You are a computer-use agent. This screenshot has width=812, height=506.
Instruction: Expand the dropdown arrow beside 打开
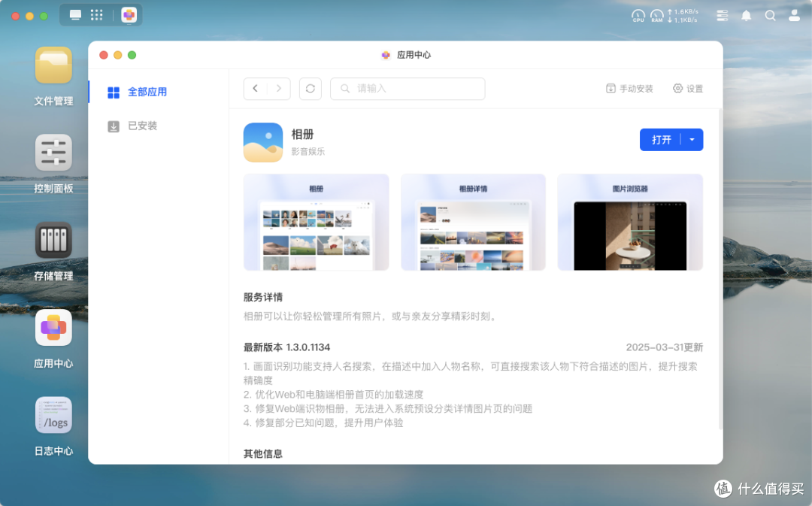point(692,140)
